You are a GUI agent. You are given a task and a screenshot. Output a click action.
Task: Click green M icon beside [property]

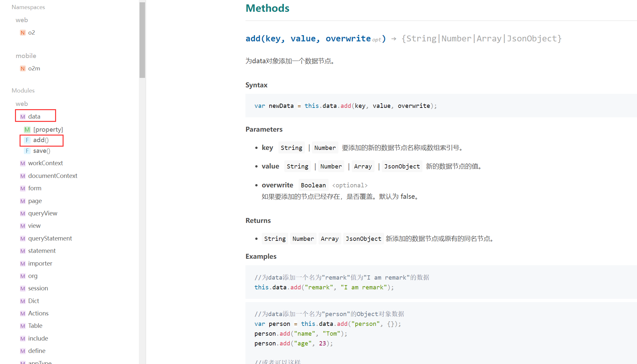pyautogui.click(x=27, y=130)
